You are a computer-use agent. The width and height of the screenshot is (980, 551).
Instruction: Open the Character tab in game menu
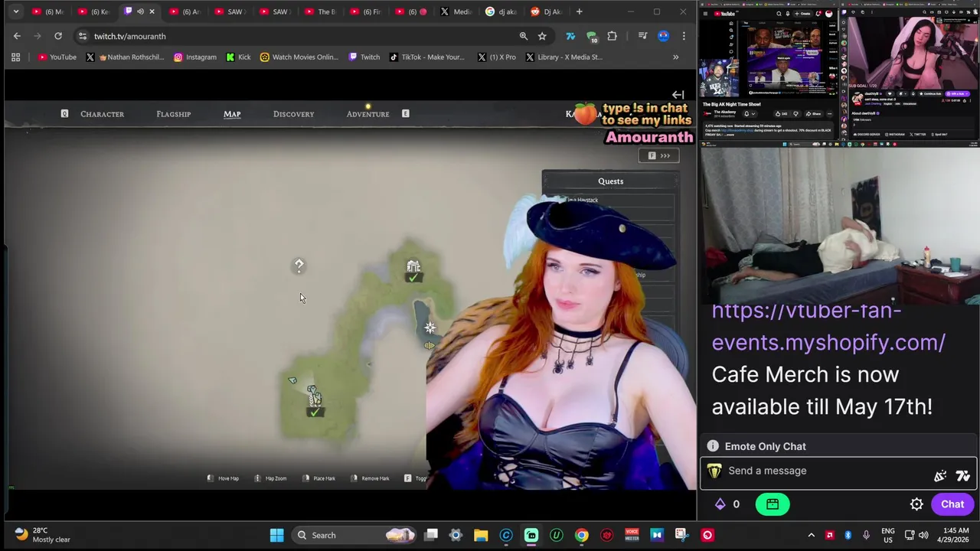(102, 114)
